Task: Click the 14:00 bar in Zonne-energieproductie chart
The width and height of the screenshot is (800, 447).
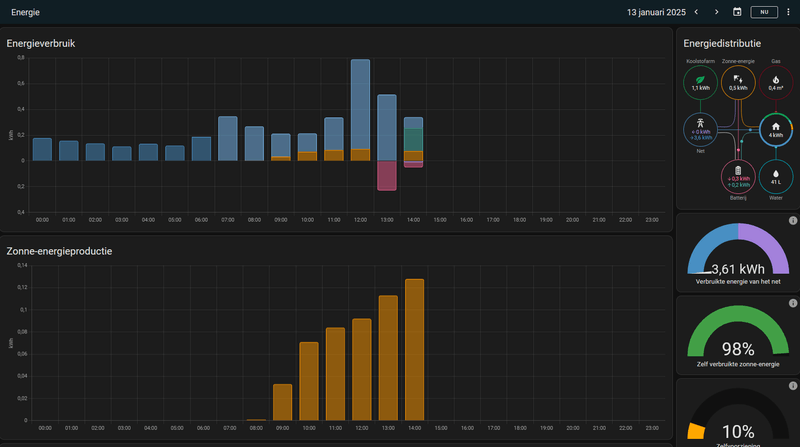Action: tap(414, 350)
